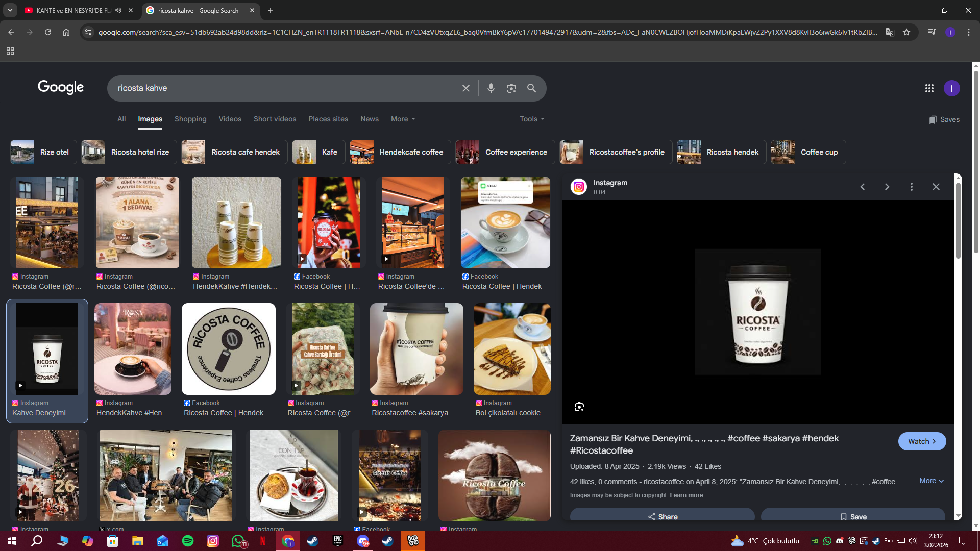Open the media control icon in toolbar
980x551 pixels.
pos(932,32)
